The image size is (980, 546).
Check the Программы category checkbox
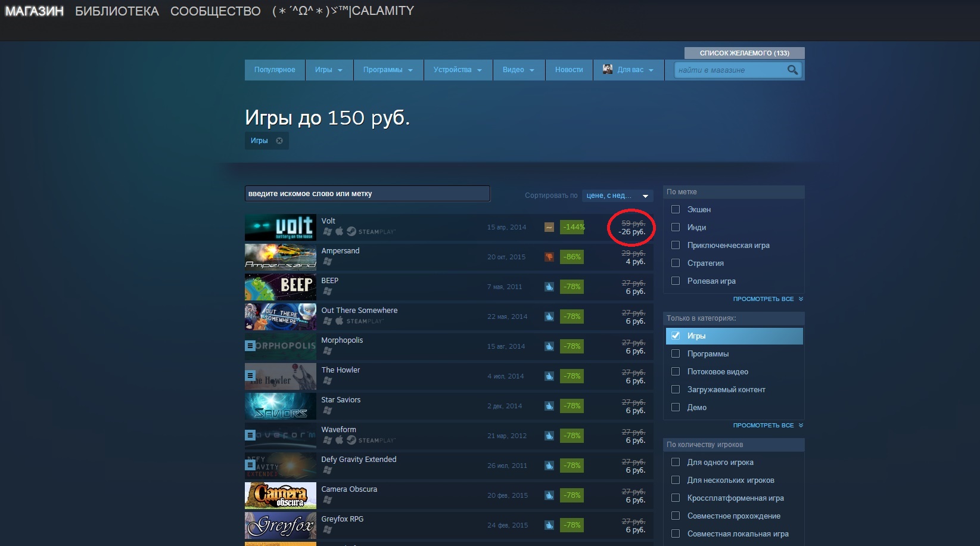tap(676, 353)
